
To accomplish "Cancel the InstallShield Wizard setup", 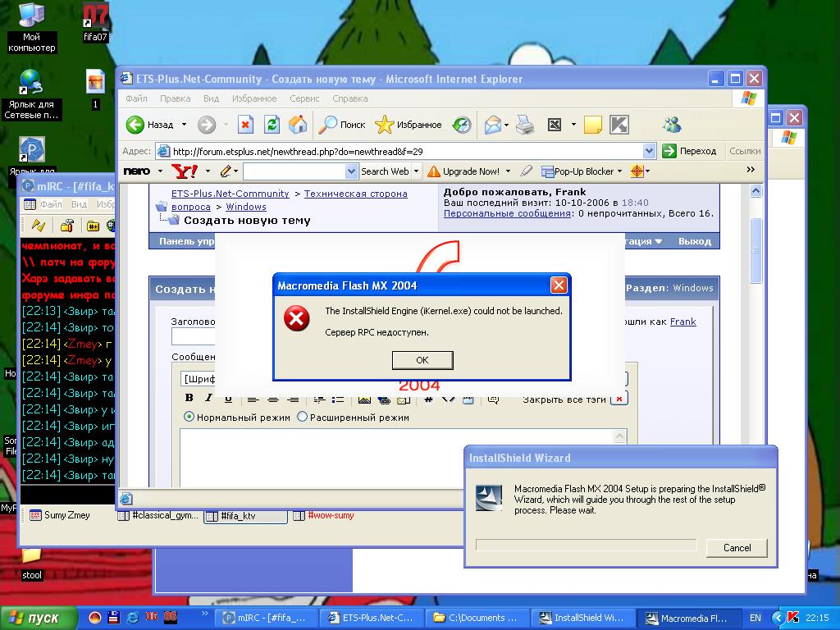I will pyautogui.click(x=737, y=547).
